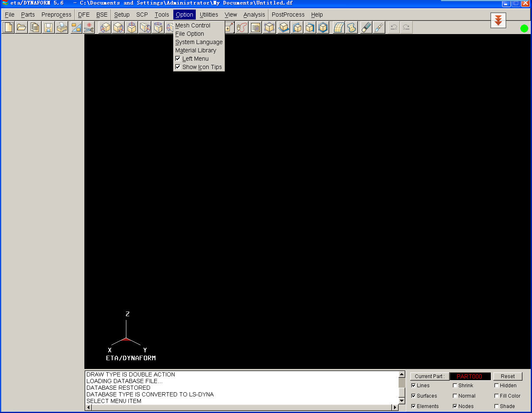The image size is (532, 413).
Task: Uncheck the Surfaces display checkbox
Action: (x=414, y=396)
